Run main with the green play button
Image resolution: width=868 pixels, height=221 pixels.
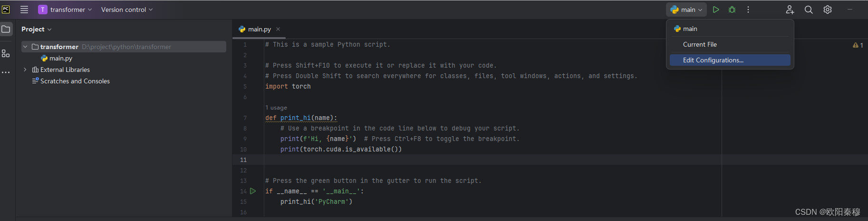pos(716,10)
